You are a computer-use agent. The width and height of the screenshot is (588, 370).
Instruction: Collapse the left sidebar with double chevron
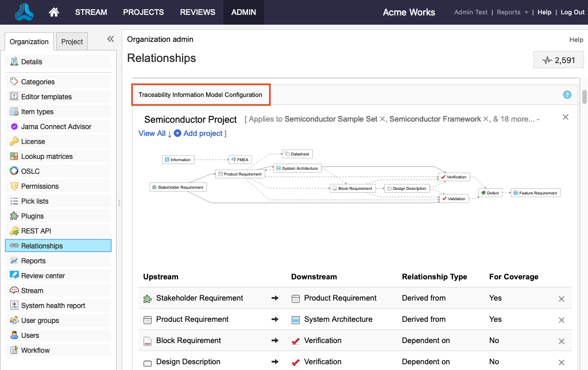tap(111, 39)
